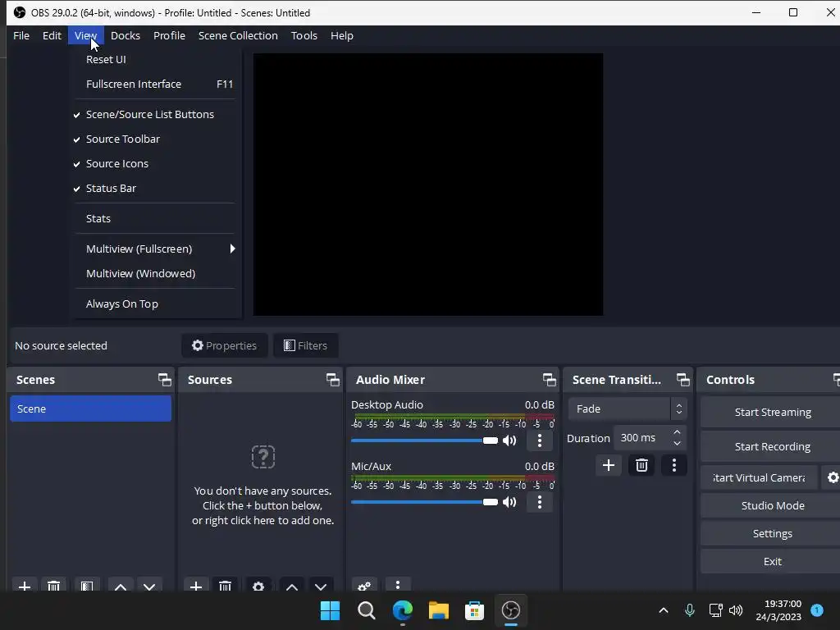
Task: Move source down arrow in Sources toolbar
Action: click(321, 586)
